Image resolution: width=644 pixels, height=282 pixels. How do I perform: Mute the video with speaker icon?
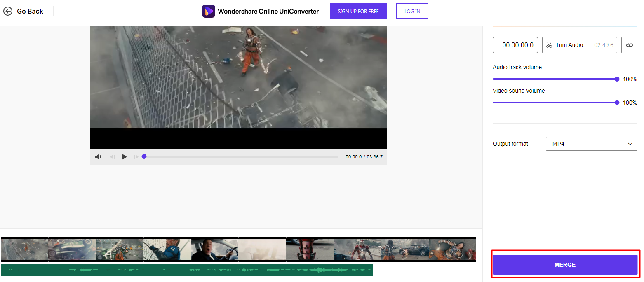click(x=98, y=157)
